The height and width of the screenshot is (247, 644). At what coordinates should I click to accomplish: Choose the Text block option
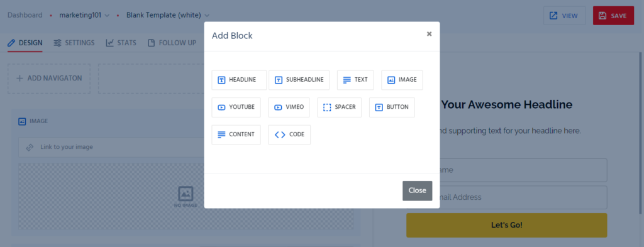(x=355, y=80)
